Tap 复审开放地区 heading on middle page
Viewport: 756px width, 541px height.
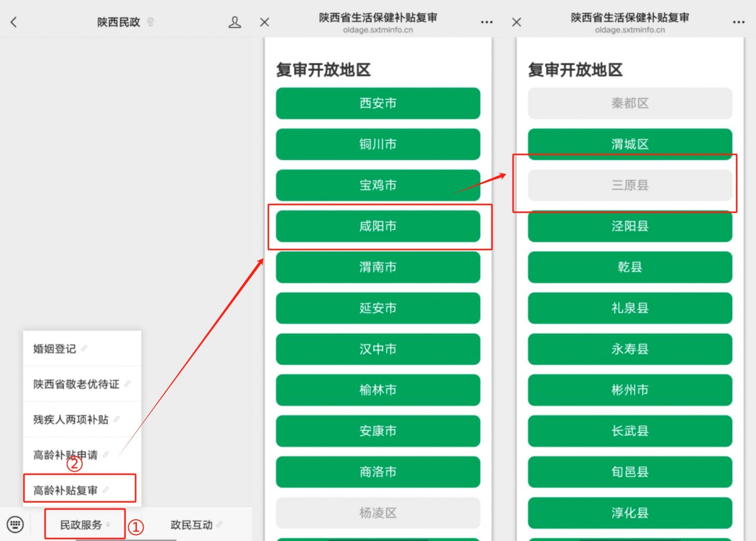(324, 69)
